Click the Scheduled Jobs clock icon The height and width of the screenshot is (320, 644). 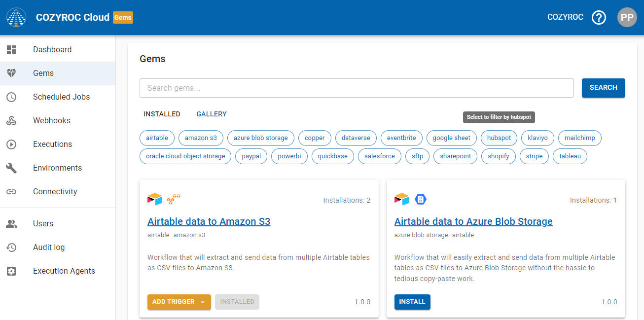[11, 97]
